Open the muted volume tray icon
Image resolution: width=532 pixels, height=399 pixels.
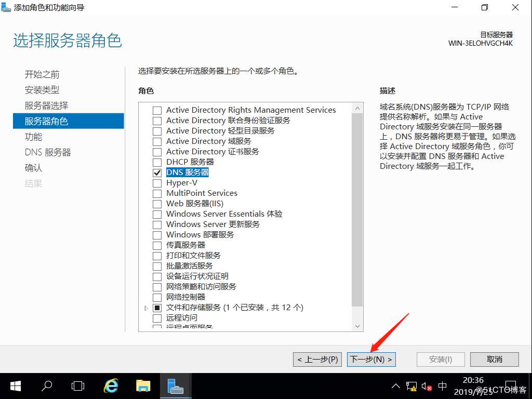pos(427,387)
